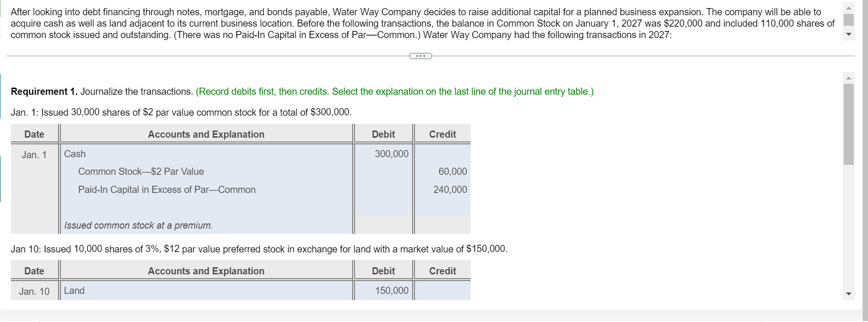Select the 60,000 credit amount cell
The image size is (868, 322).
coord(442,171)
